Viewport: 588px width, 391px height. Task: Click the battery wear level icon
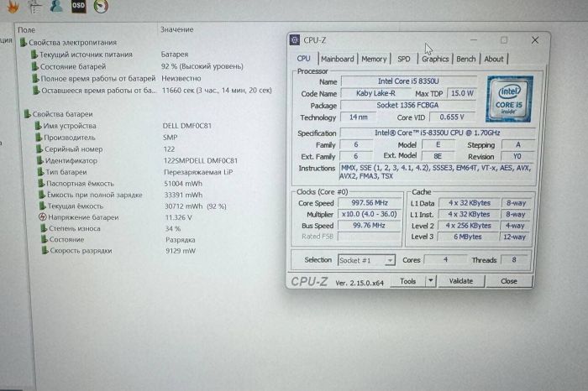pos(40,228)
